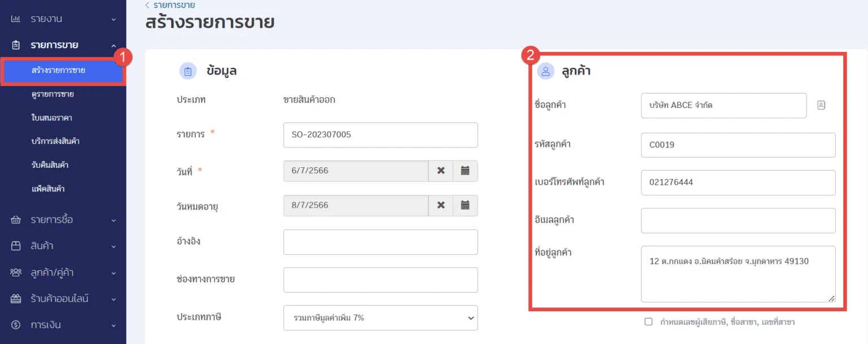Collapse the รายการขาย sidebar section
The height and width of the screenshot is (344, 868).
click(62, 45)
